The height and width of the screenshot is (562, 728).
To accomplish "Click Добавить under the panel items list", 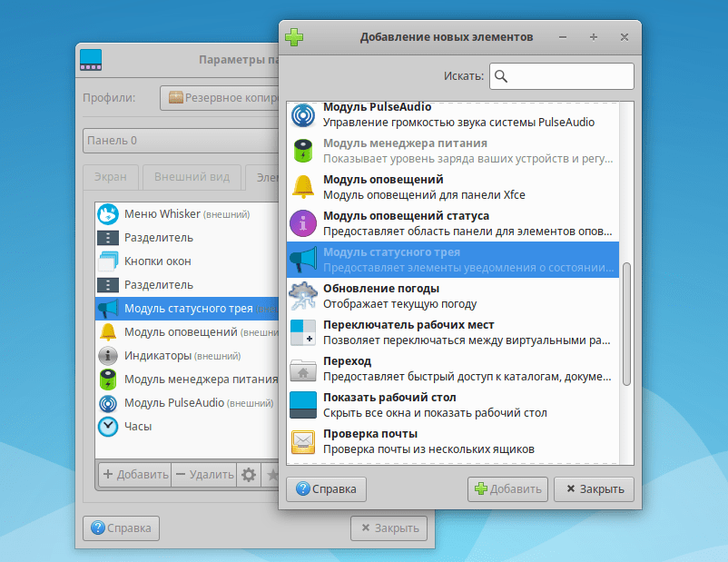I will [x=135, y=475].
